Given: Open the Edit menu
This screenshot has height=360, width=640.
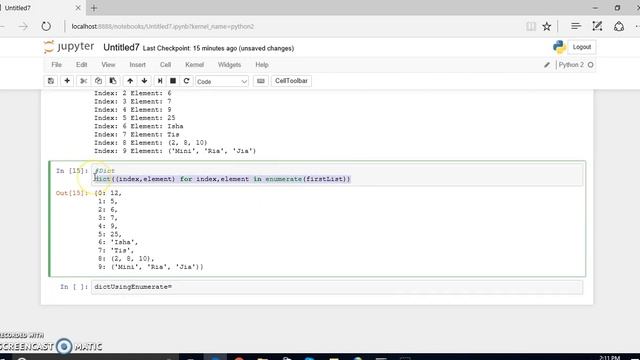Looking at the screenshot, I should tap(81, 65).
